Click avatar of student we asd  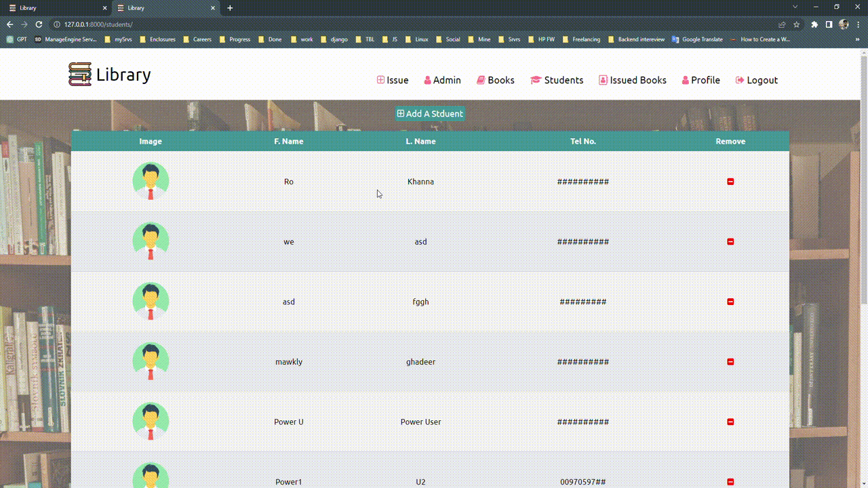click(x=151, y=241)
